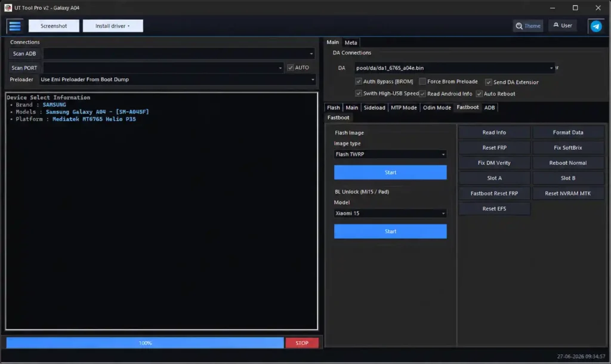Image resolution: width=611 pixels, height=364 pixels.
Task: Toggle Read Android Info checkbox
Action: click(x=422, y=94)
